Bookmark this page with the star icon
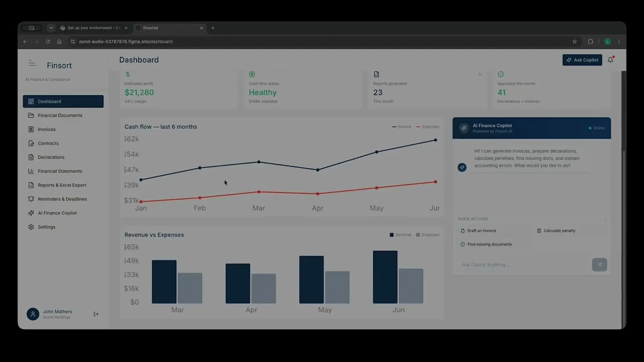Screen dimensions: 644x362 [x=574, y=41]
